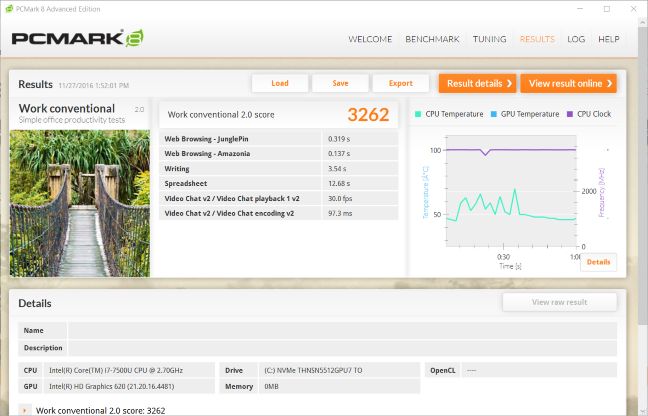648x416 pixels.
Task: Click the PCMark 8 title bar icon
Action: (9, 8)
